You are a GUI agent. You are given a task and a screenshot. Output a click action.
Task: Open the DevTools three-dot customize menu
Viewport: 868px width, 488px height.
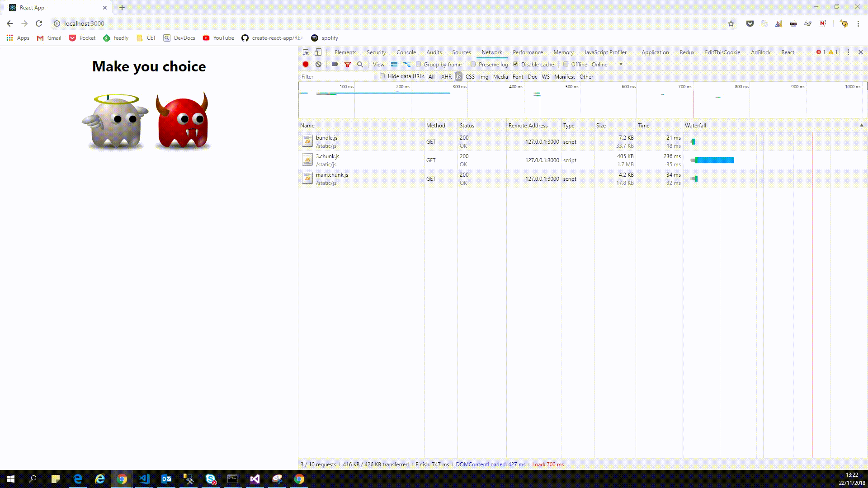click(848, 52)
